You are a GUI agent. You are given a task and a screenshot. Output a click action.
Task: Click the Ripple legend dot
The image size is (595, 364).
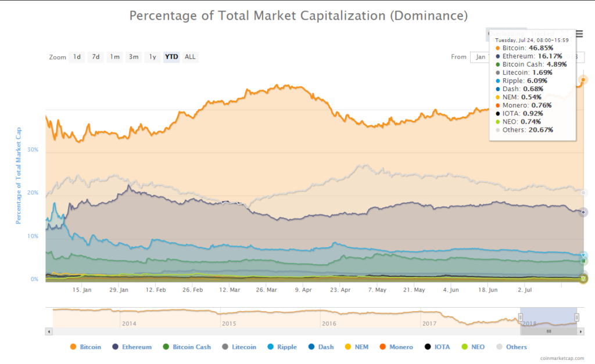point(270,347)
